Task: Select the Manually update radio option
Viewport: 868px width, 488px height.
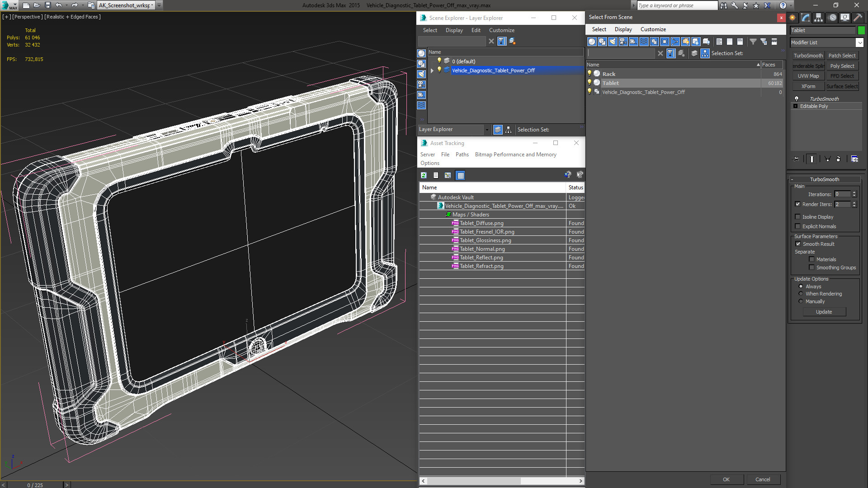Action: tap(801, 301)
